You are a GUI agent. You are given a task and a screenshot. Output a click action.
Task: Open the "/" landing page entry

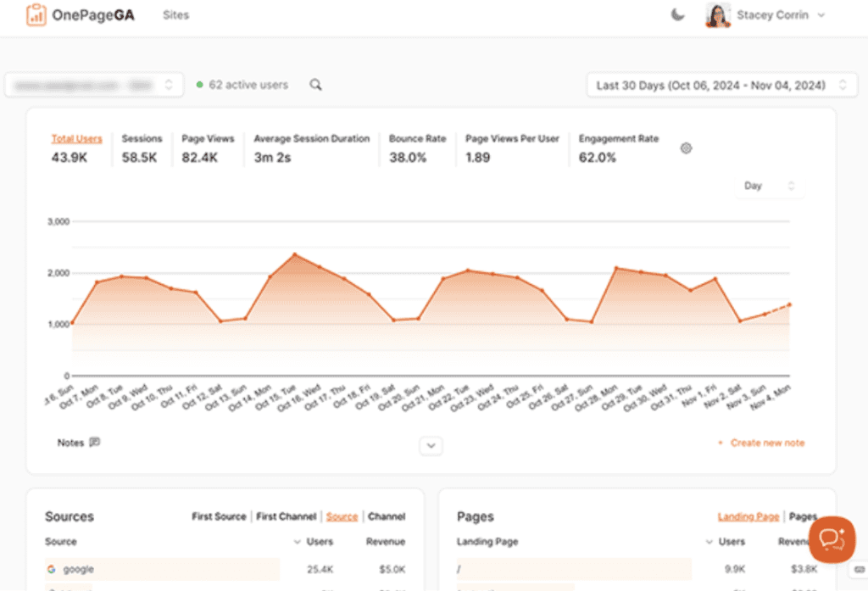[x=456, y=569]
